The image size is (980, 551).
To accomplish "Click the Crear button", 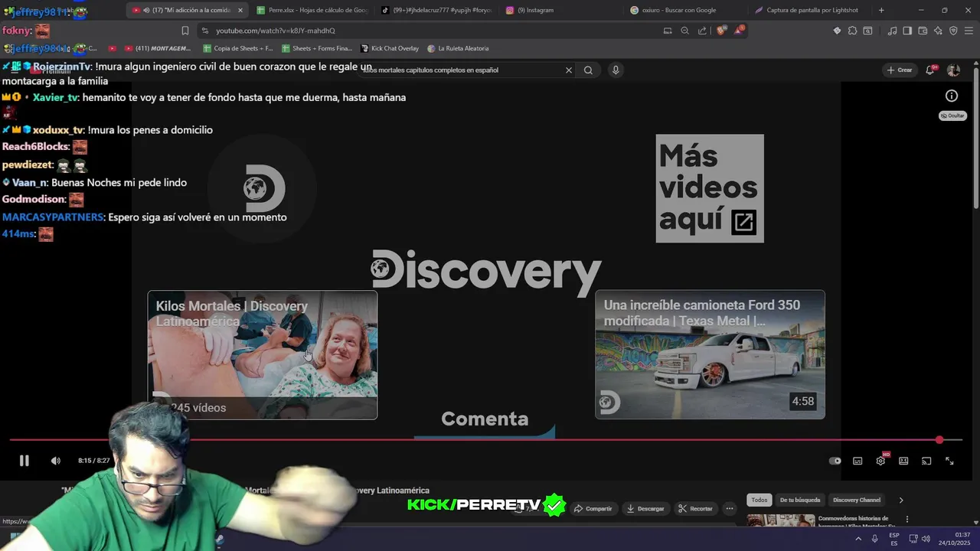I will tap(900, 70).
